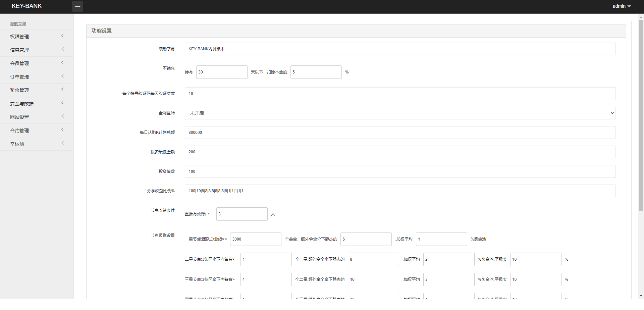Open the 全网互转 select dropdown

point(400,113)
